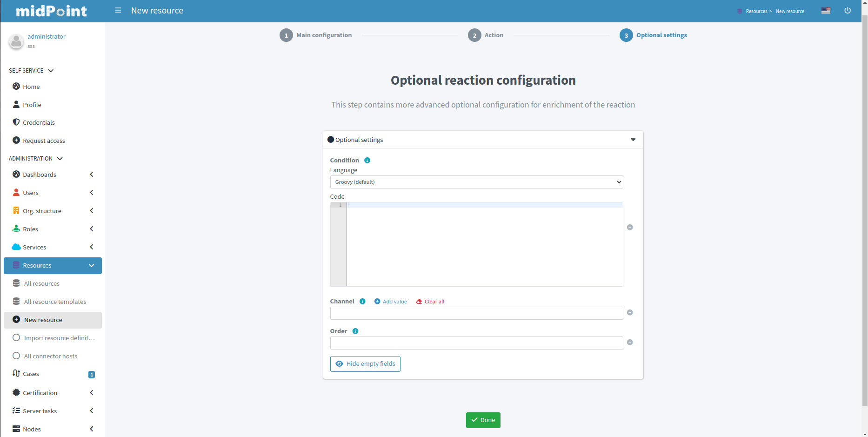The width and height of the screenshot is (868, 437).
Task: Click the hamburger menu toggle icon
Action: 118,10
